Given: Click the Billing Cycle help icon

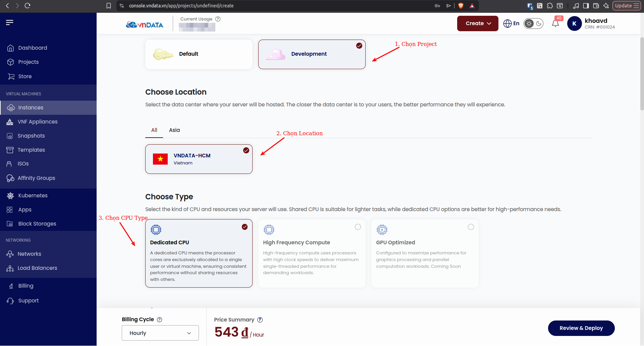Looking at the screenshot, I should [160, 320].
